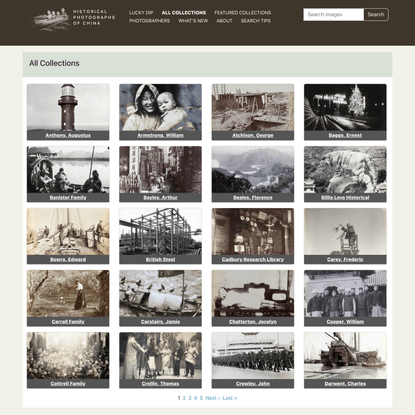This screenshot has width=415, height=415.
Task: Open the Billie Love Historical tiger photo
Action: click(345, 170)
